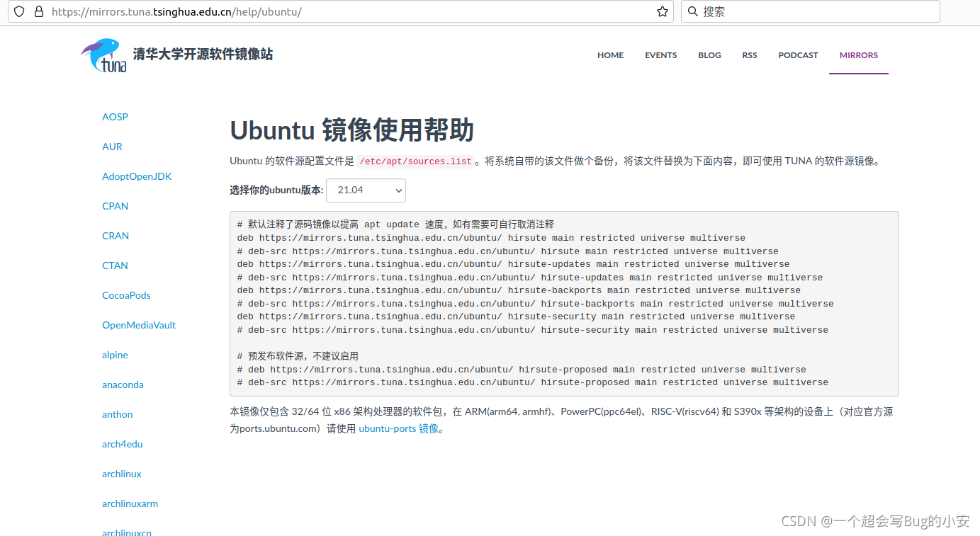Open the alpine help link

pyautogui.click(x=115, y=355)
